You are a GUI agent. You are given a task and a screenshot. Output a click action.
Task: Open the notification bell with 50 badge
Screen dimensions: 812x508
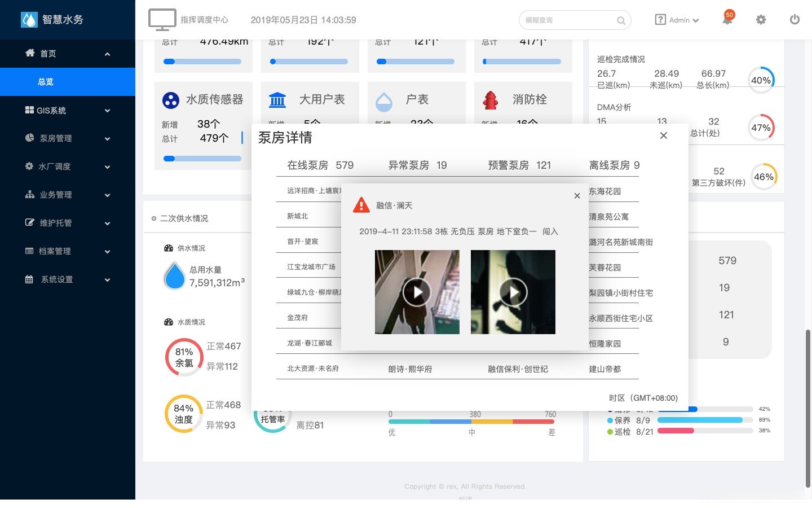coord(727,19)
